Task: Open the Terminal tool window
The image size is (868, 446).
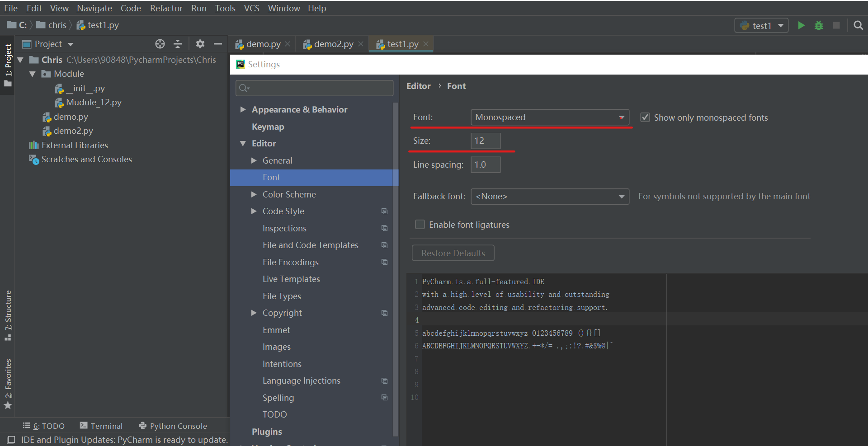Action: 101,426
